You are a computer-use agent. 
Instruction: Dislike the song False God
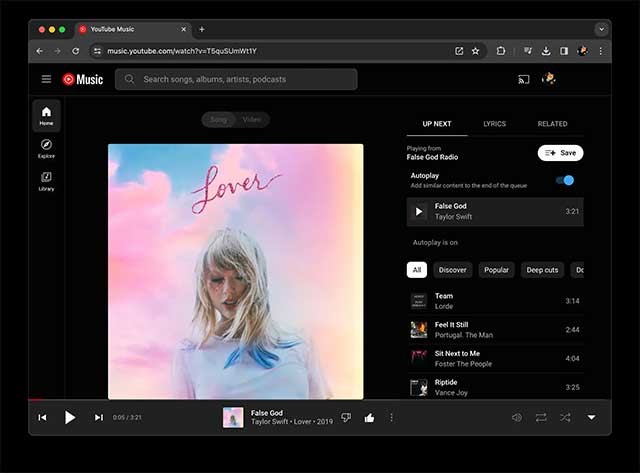click(x=346, y=417)
